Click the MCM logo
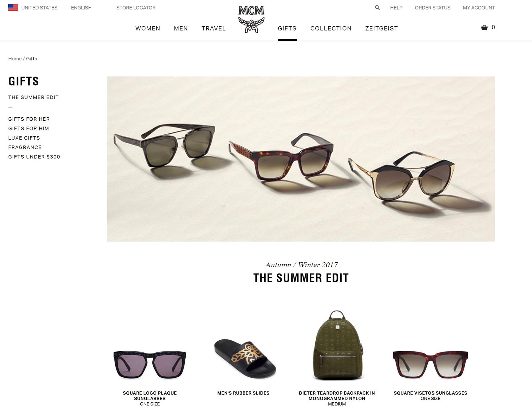532x414 pixels. point(251,19)
